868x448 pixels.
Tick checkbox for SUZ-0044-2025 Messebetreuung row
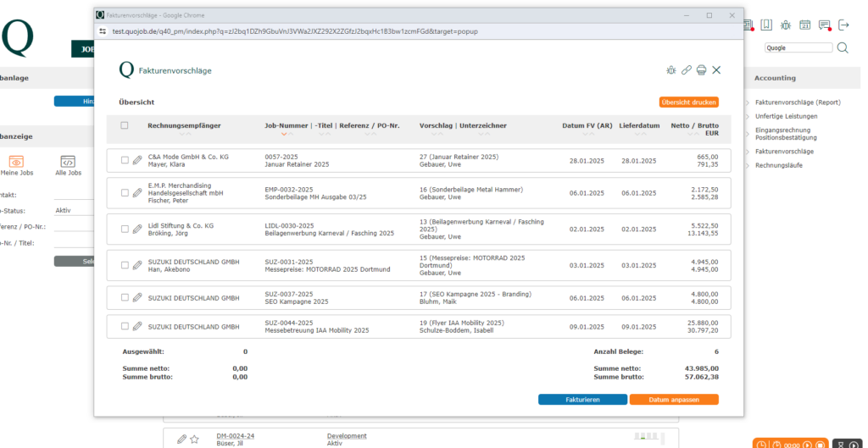tap(125, 326)
